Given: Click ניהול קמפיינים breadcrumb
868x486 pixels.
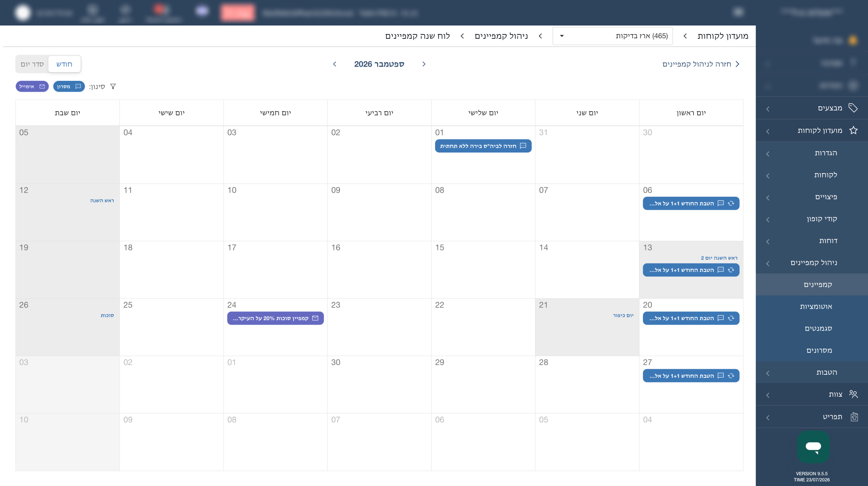Looking at the screenshot, I should click(501, 36).
